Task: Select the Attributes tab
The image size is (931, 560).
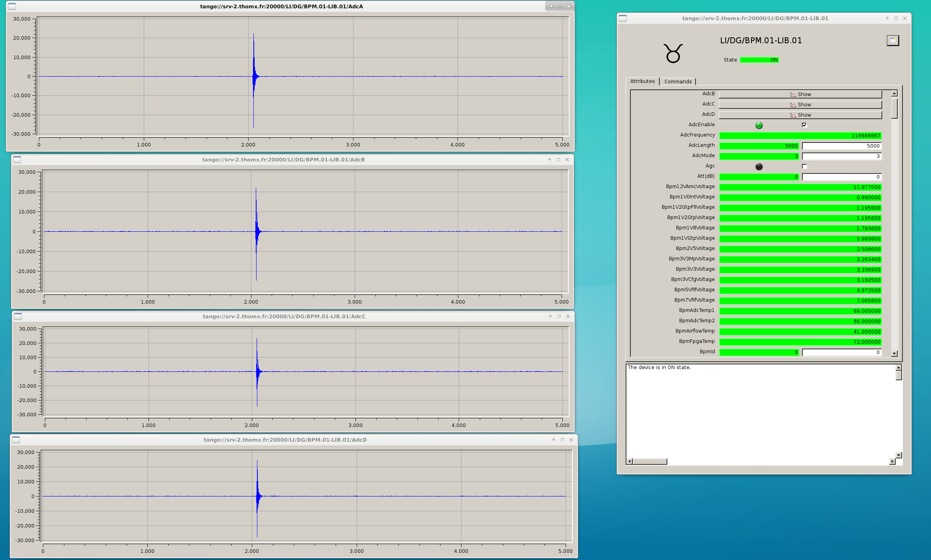Action: (x=642, y=81)
